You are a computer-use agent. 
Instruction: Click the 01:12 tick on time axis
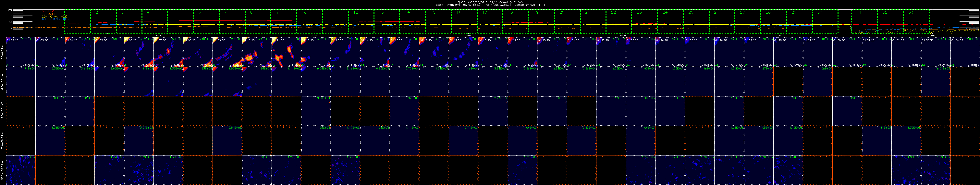pos(314,35)
